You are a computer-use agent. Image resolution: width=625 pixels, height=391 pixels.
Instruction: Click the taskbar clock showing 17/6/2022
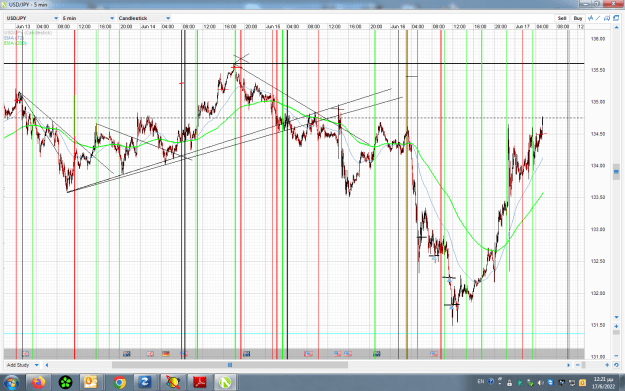coord(602,383)
